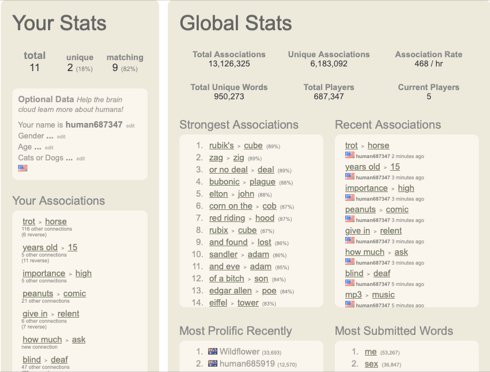Edit the Gender field
The height and width of the screenshot is (372, 490).
(x=61, y=137)
